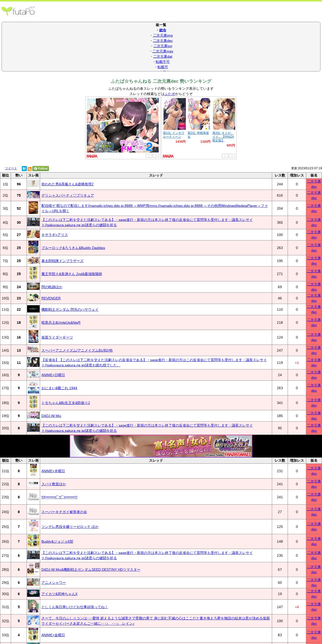Open the アニメシャワー thread

(x=54, y=583)
